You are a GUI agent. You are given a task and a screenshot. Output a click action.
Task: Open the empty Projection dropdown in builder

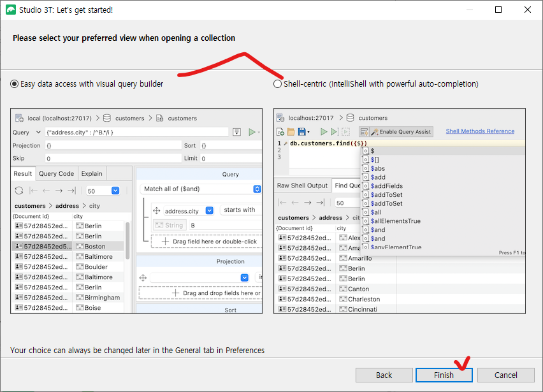245,277
